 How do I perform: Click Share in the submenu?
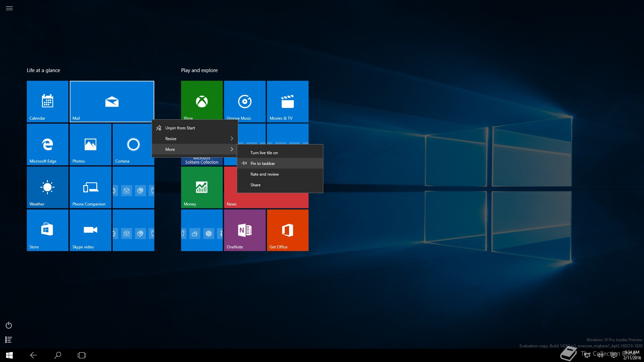coord(280,185)
